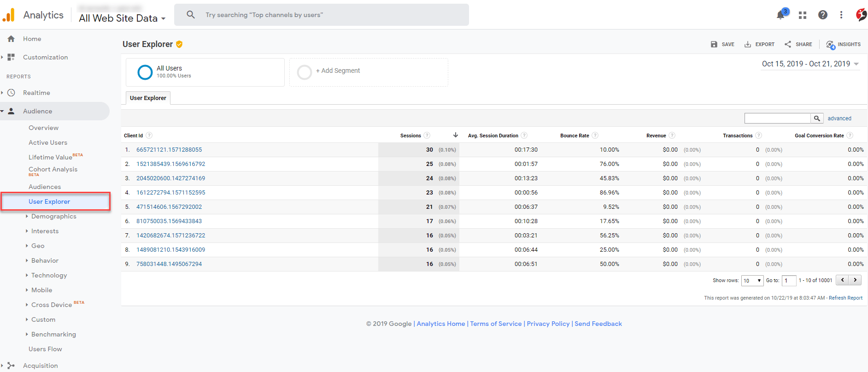The image size is (868, 372).
Task: Open the INSIGHTS icon
Action: [830, 45]
